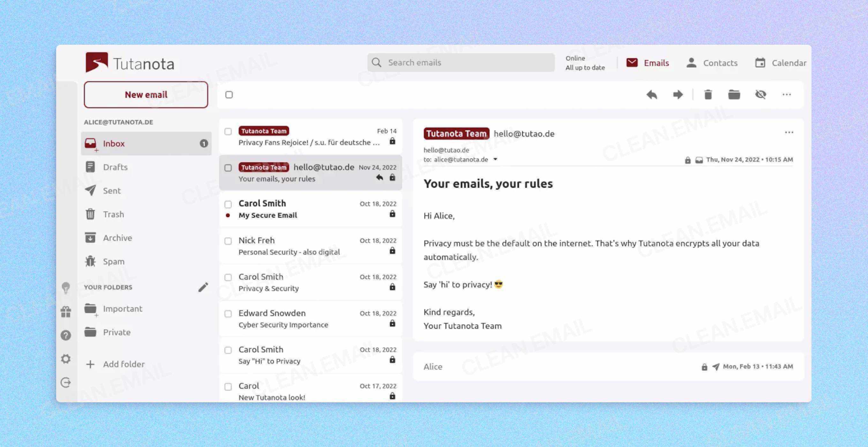Screen dimensions: 868x447
Task: Select the Edward Snowden email checkbox
Action: point(228,314)
